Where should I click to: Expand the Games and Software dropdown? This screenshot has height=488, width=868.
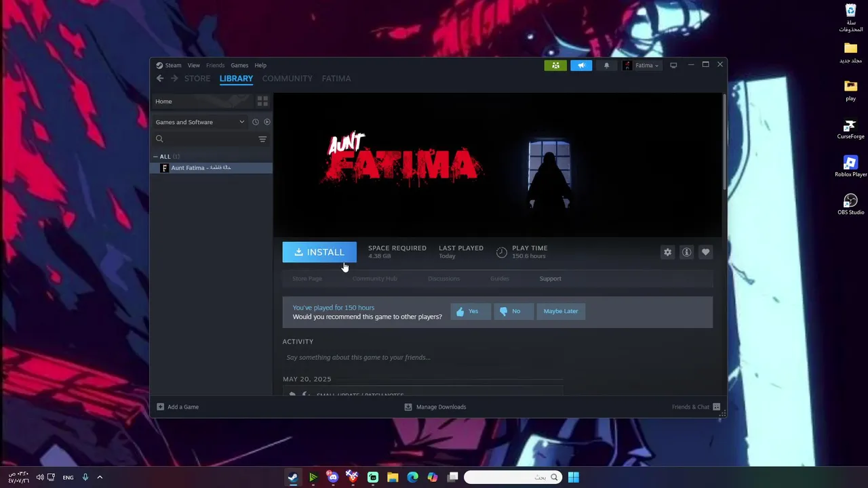pos(200,122)
